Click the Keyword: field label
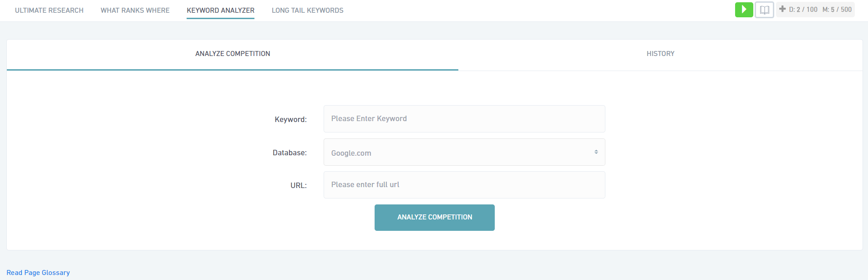868x280 pixels. pos(290,119)
